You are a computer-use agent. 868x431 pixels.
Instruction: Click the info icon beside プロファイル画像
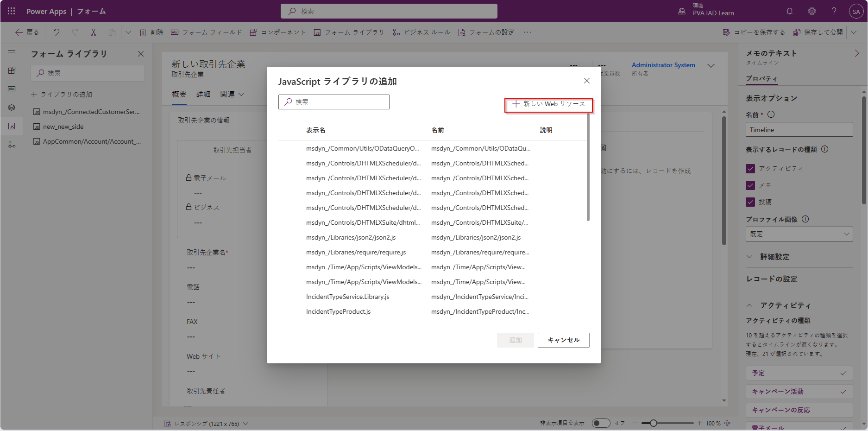(x=805, y=219)
